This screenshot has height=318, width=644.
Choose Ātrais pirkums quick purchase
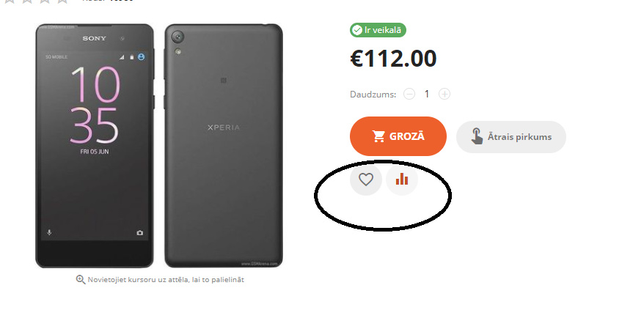tap(511, 136)
